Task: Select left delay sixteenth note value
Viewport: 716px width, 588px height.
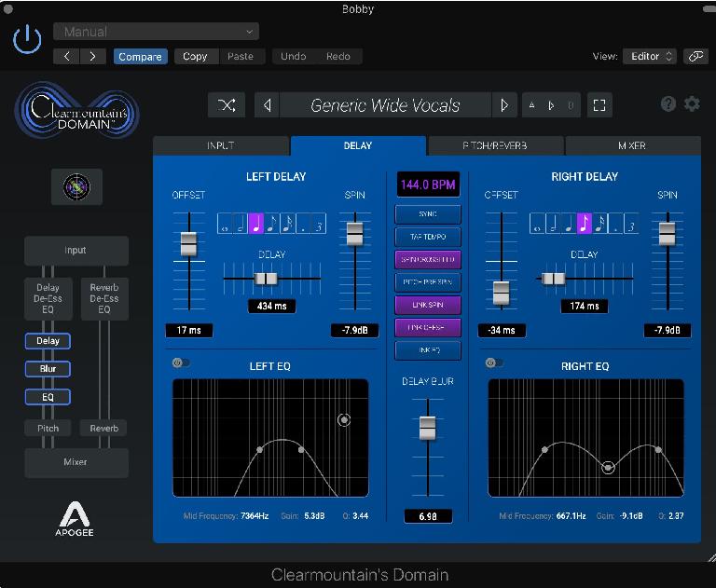Action: pyautogui.click(x=287, y=224)
